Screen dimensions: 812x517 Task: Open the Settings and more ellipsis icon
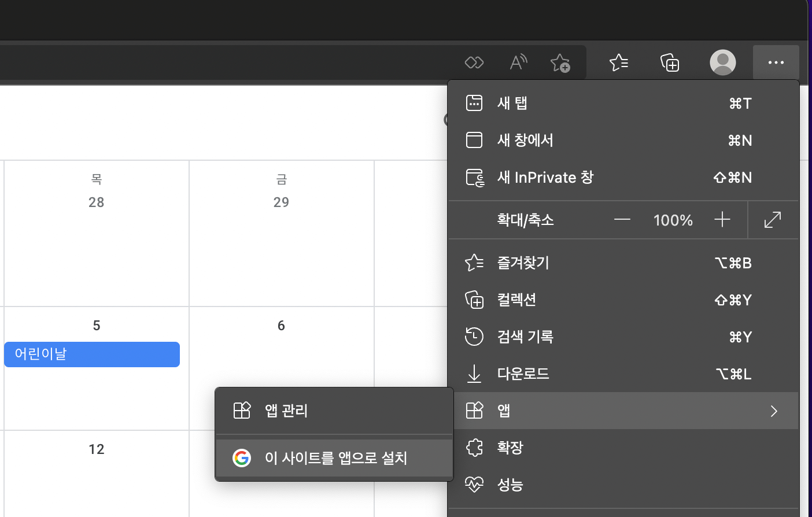pos(776,62)
